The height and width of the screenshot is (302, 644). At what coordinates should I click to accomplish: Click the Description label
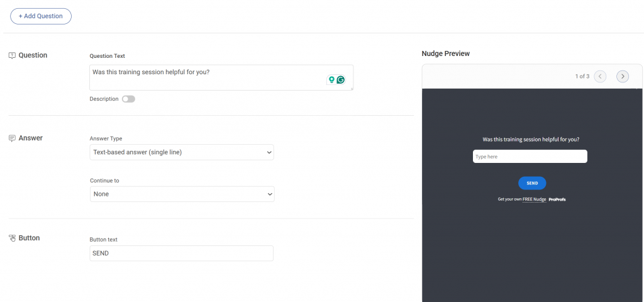pos(104,99)
